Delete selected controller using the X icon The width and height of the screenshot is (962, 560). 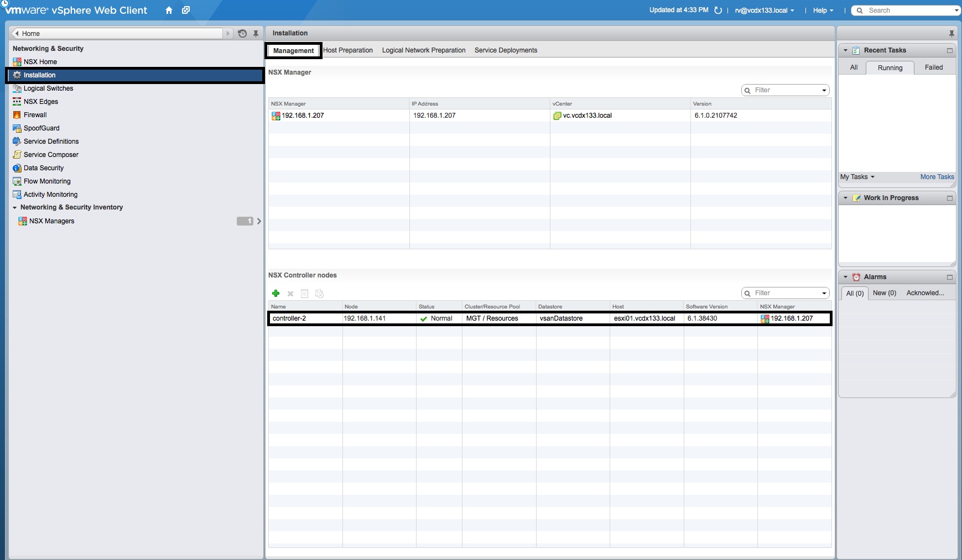pos(290,293)
